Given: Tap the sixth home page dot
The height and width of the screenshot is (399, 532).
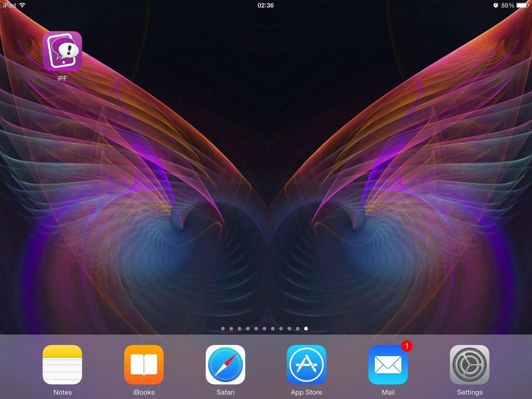Looking at the screenshot, I should tap(264, 329).
